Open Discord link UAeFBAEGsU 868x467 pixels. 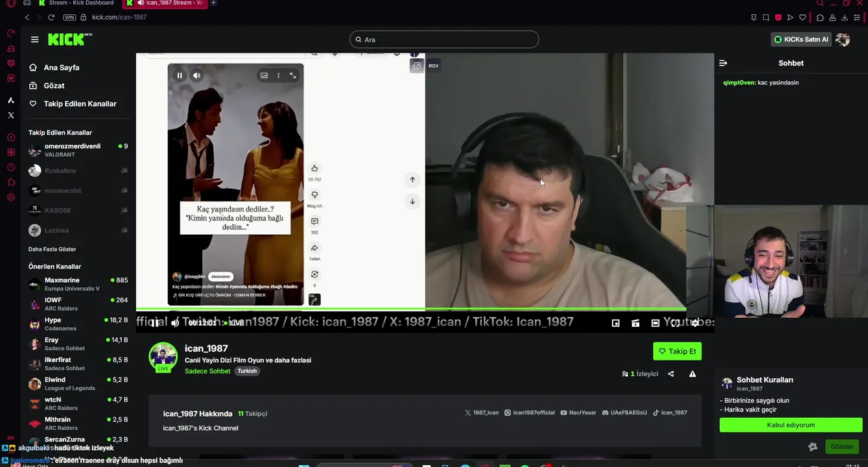pyautogui.click(x=624, y=413)
